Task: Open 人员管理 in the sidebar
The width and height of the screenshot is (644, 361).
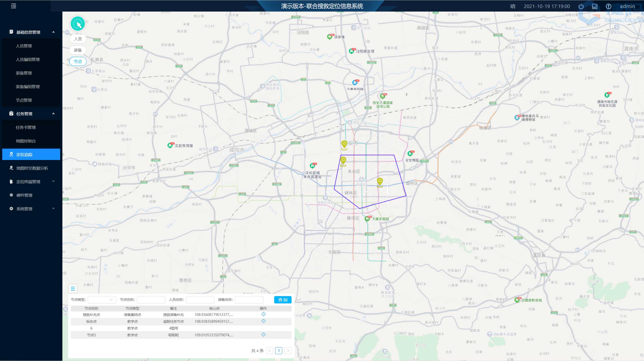Action: coord(24,46)
